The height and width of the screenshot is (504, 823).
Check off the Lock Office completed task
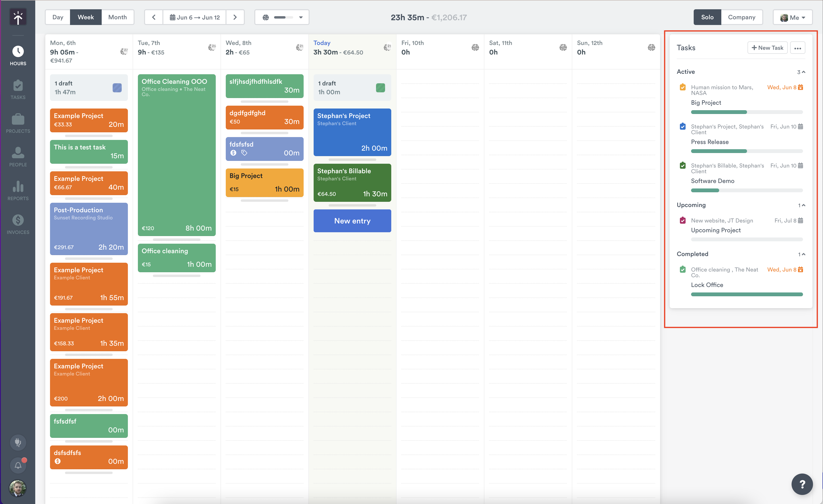tap(682, 269)
